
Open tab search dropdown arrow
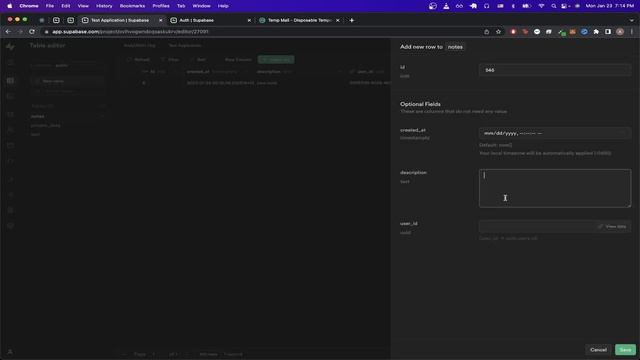point(631,20)
